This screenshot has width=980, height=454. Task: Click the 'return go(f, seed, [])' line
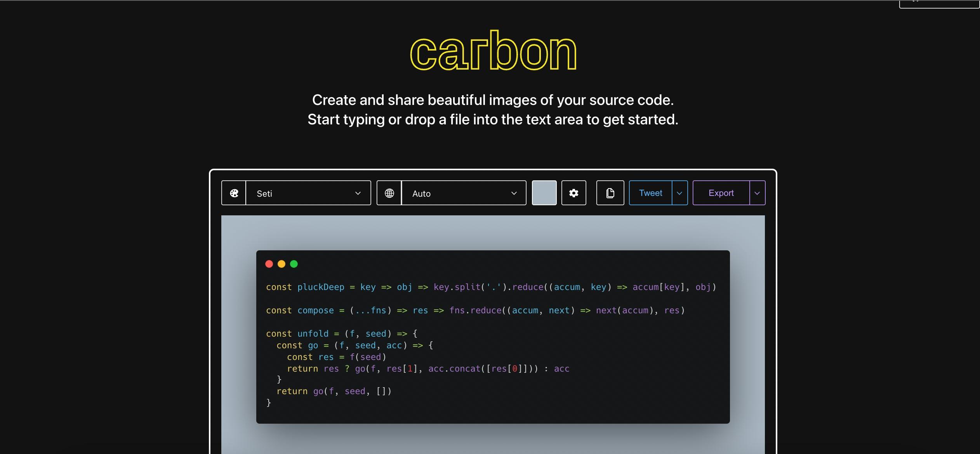[334, 391]
